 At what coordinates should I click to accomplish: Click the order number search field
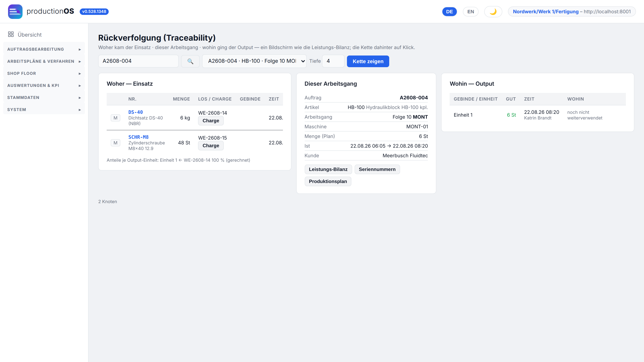click(138, 61)
